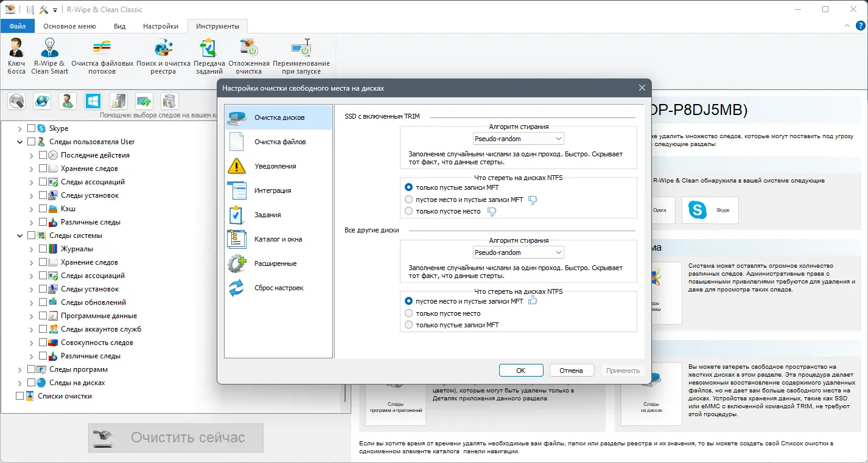Open Интеграция settings section
This screenshot has width=868, height=463.
point(279,190)
